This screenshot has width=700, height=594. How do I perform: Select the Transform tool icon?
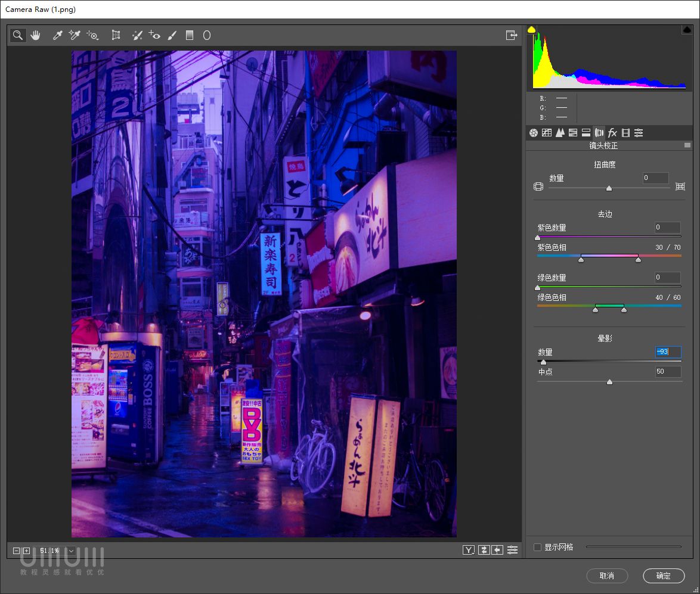point(116,35)
